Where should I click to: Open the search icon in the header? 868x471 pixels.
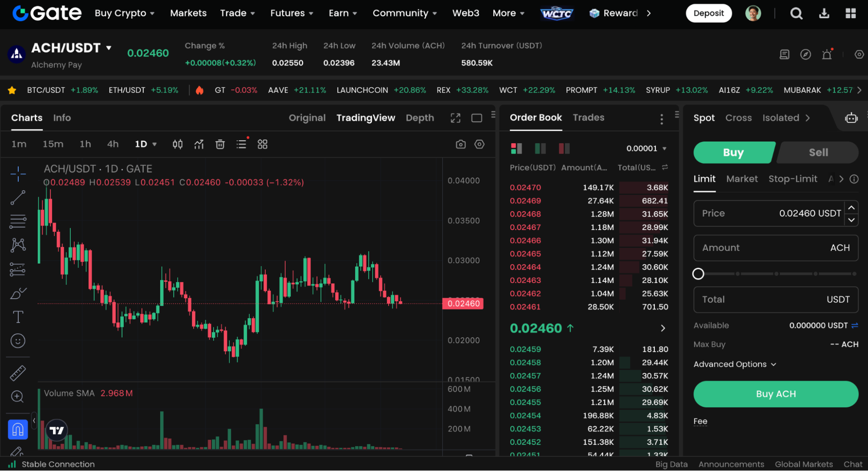click(x=796, y=13)
